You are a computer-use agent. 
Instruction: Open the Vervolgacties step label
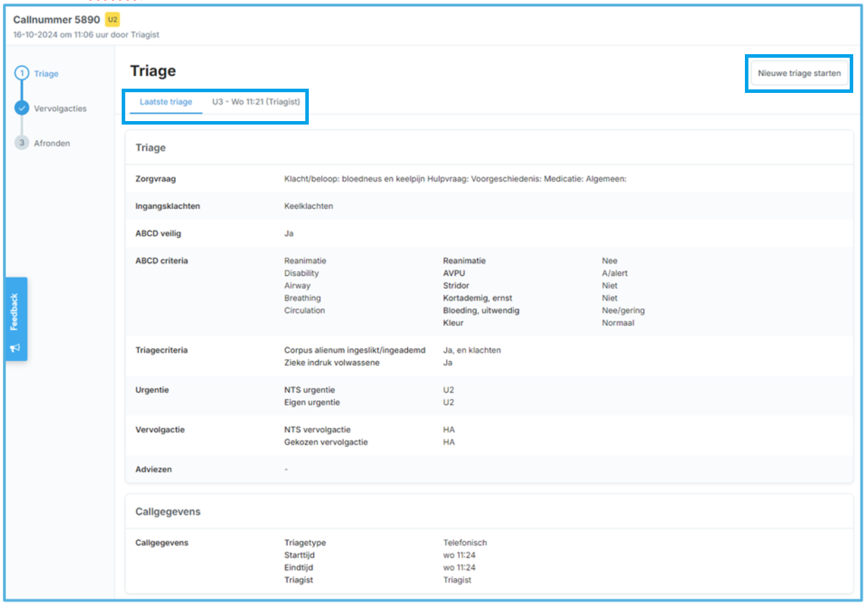(x=60, y=108)
